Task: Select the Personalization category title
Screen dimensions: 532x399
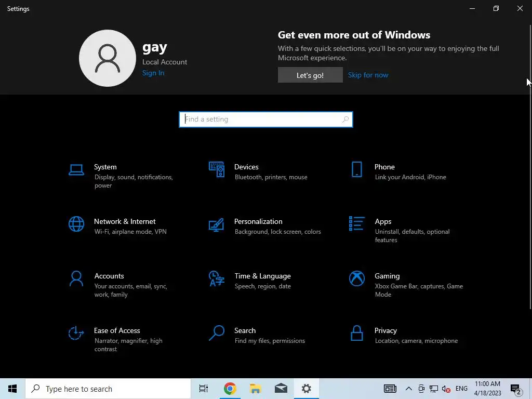Action: (x=258, y=221)
